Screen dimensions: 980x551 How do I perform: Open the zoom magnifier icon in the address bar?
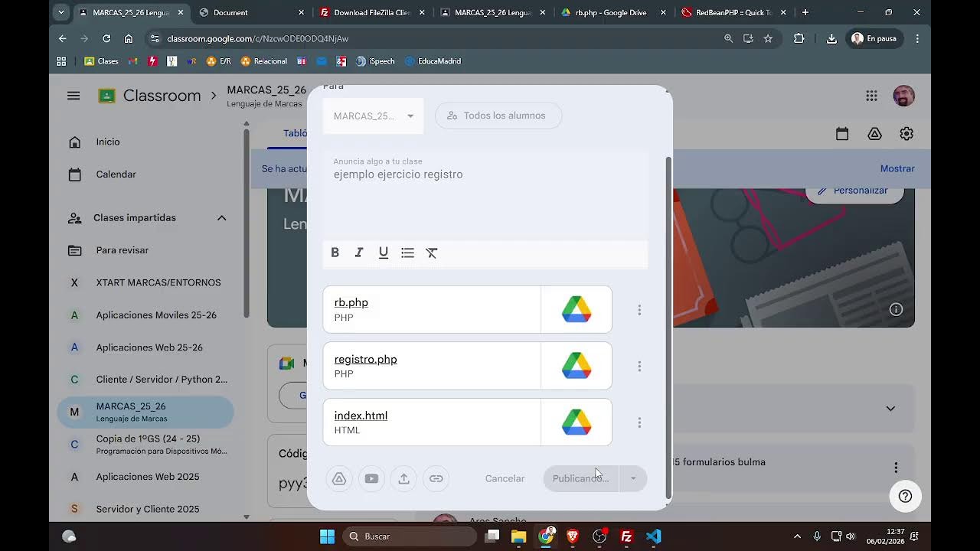tap(728, 38)
